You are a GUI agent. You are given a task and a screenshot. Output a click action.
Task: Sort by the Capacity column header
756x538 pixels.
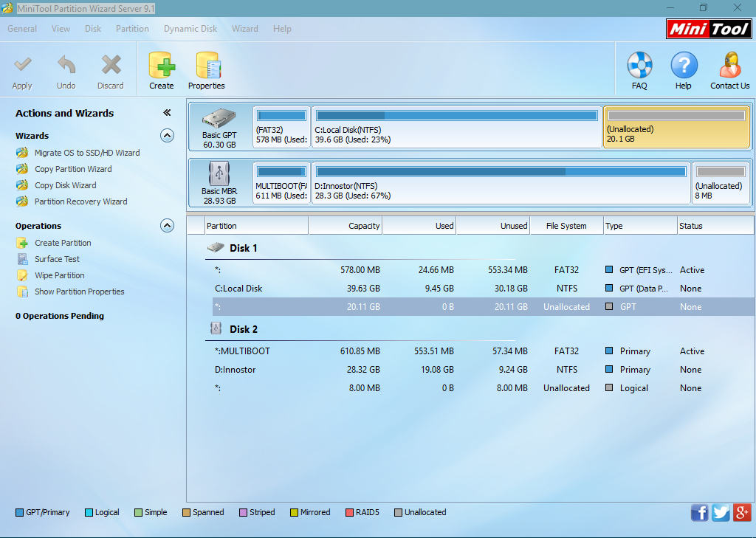click(346, 226)
